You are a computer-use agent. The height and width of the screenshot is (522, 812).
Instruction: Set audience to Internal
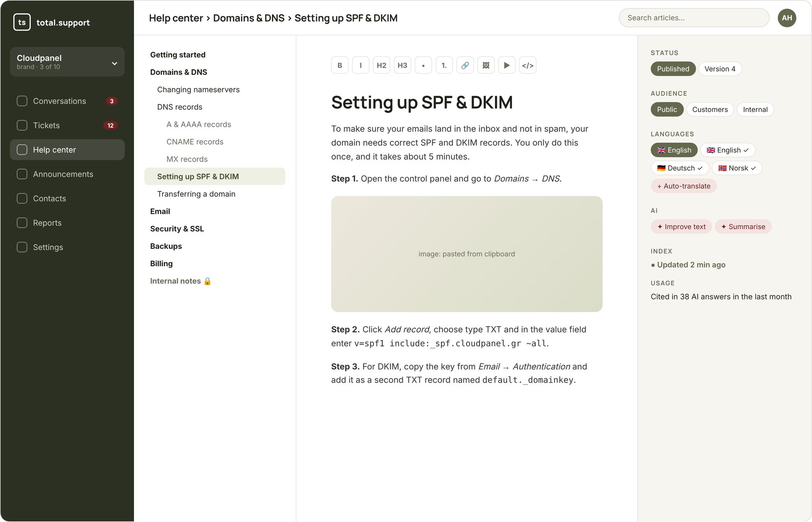[755, 110]
